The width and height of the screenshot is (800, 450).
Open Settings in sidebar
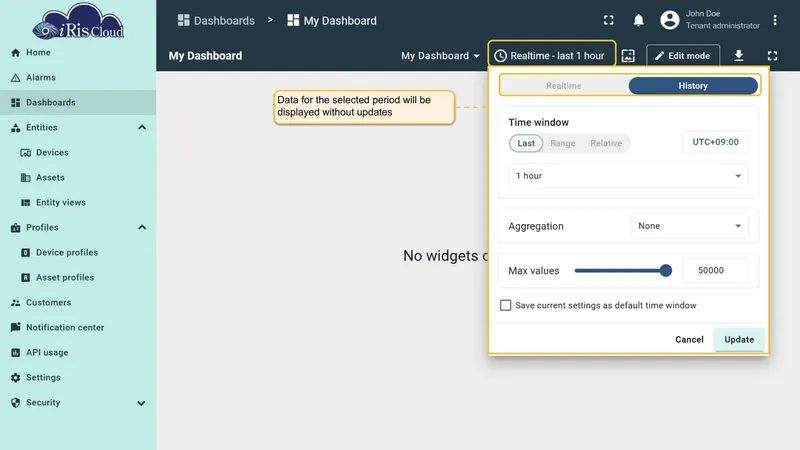pos(78,378)
